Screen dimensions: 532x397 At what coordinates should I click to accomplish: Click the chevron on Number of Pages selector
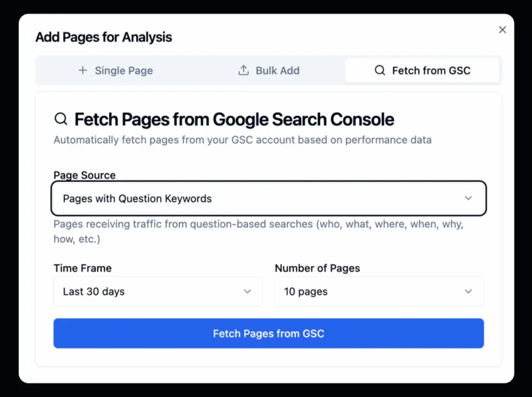click(x=468, y=292)
